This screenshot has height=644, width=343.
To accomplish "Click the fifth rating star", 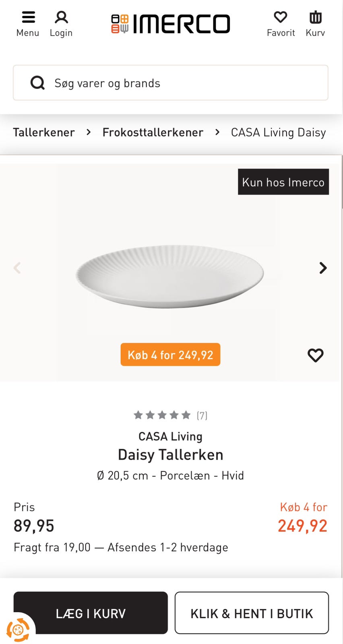I will [186, 415].
